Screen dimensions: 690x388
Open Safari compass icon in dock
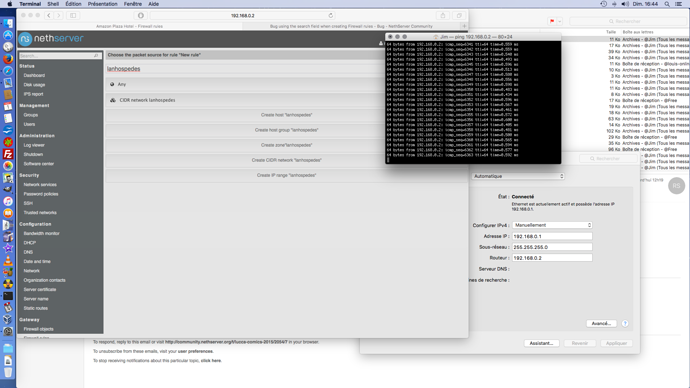[x=8, y=70]
